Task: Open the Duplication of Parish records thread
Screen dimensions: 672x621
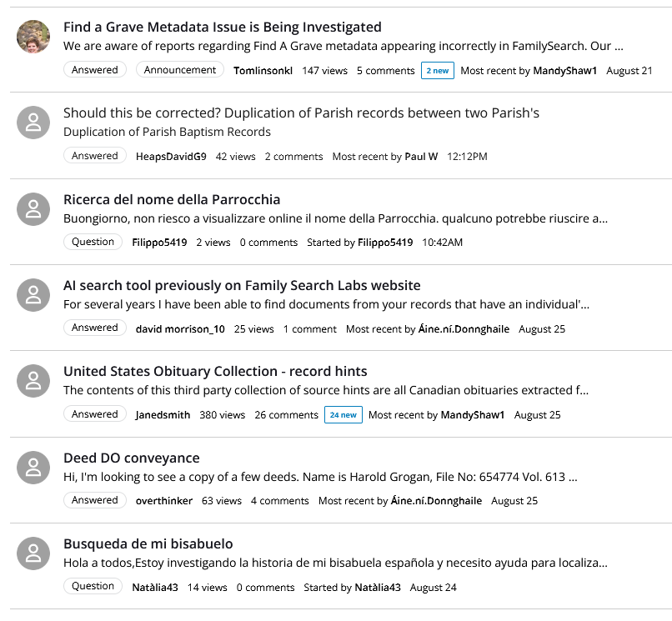Action: pyautogui.click(x=301, y=113)
